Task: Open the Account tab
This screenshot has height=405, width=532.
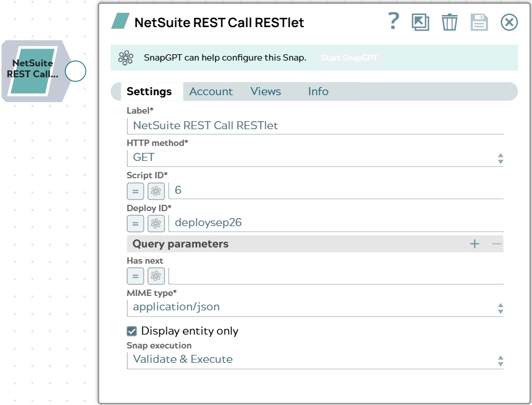Action: (x=211, y=92)
